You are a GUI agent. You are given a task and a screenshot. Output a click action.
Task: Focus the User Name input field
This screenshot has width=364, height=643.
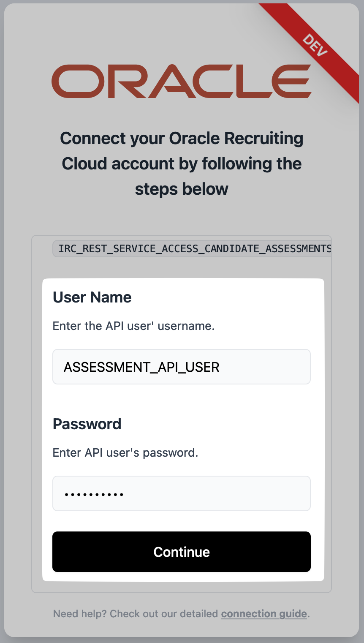(x=182, y=367)
